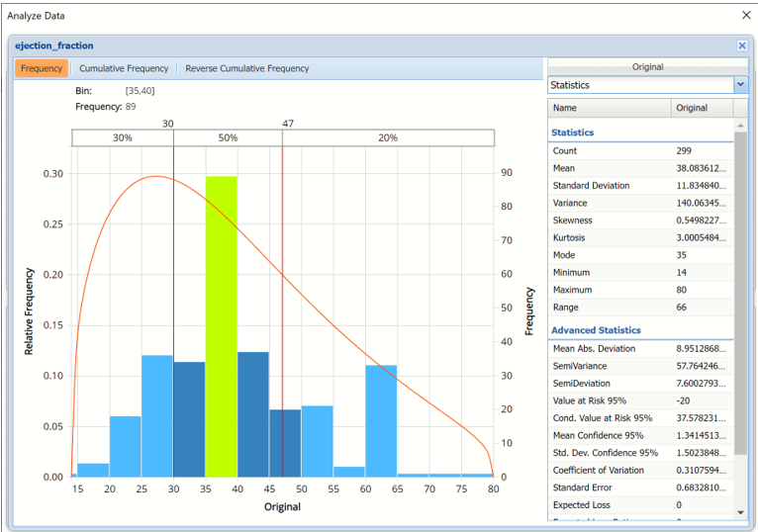Click the Skewness row in statistics
Screen dimensions: 758x532
tap(641, 221)
